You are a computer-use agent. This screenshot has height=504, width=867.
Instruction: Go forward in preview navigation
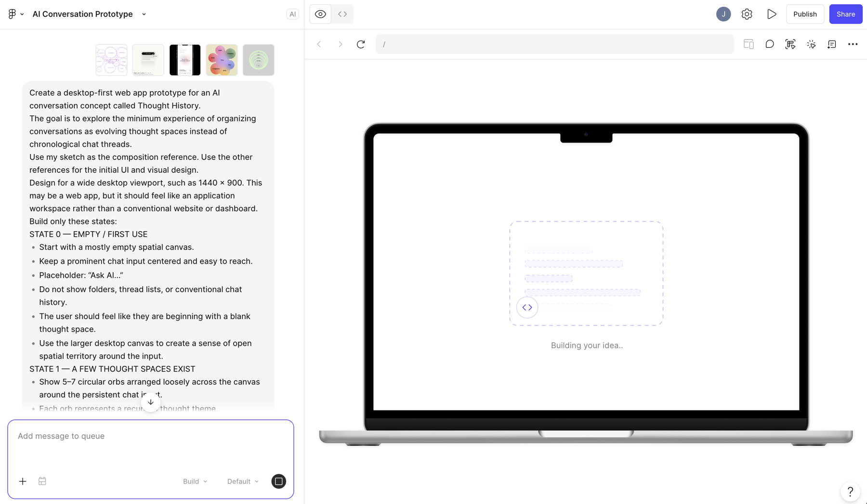(x=340, y=44)
